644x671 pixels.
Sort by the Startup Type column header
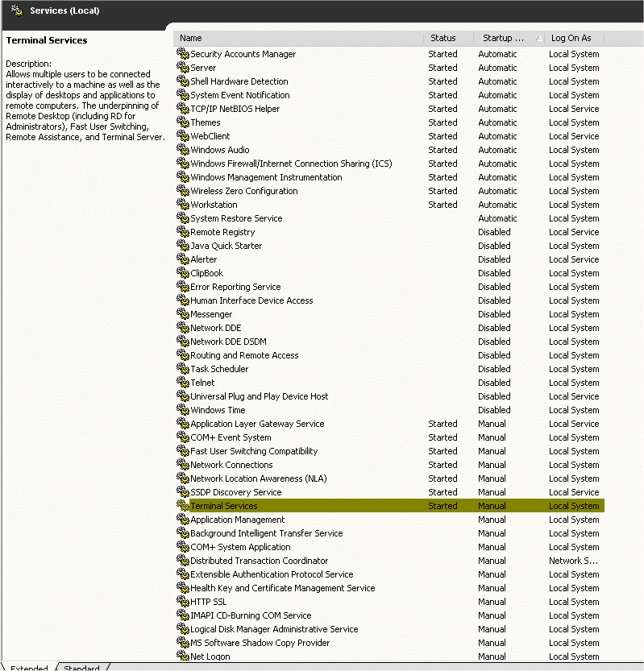pos(509,38)
